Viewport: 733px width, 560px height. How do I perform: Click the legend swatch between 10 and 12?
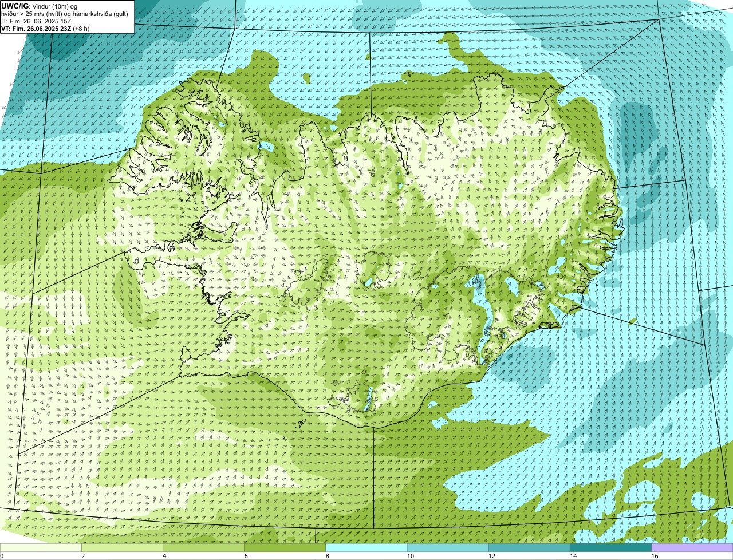448,548
